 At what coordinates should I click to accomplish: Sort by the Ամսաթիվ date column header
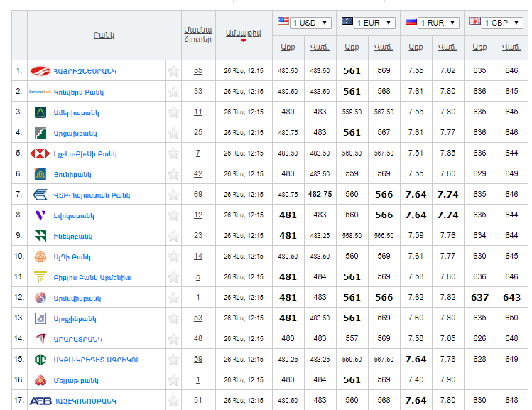tap(243, 33)
